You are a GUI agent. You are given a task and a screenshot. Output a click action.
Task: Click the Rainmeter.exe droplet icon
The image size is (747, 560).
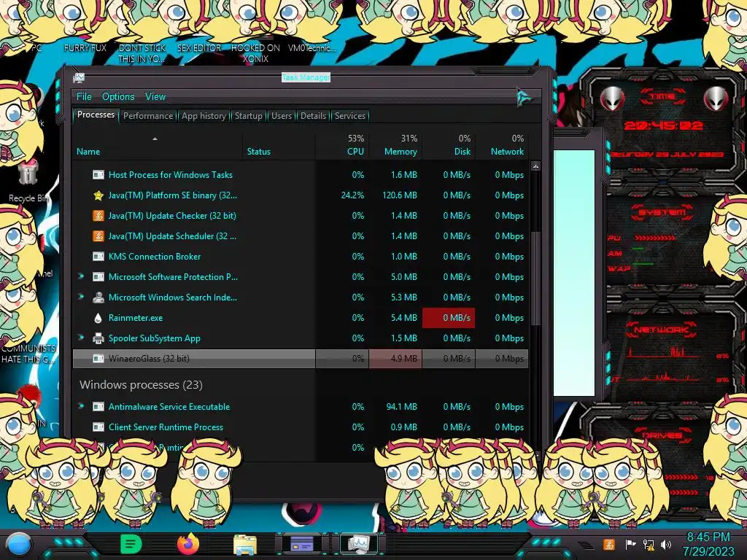tap(98, 318)
